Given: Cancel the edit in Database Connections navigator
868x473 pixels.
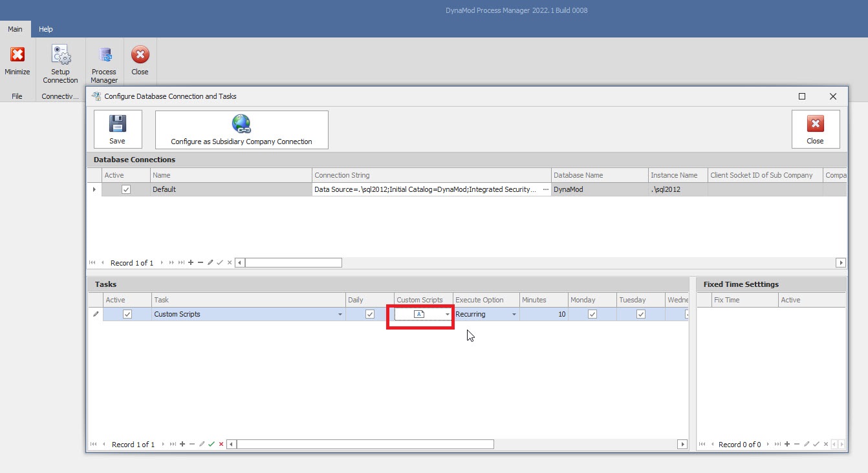Looking at the screenshot, I should tap(230, 263).
